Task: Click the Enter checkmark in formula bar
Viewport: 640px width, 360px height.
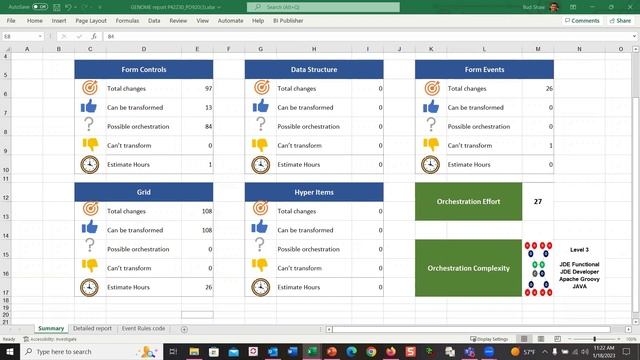Action: (79, 36)
